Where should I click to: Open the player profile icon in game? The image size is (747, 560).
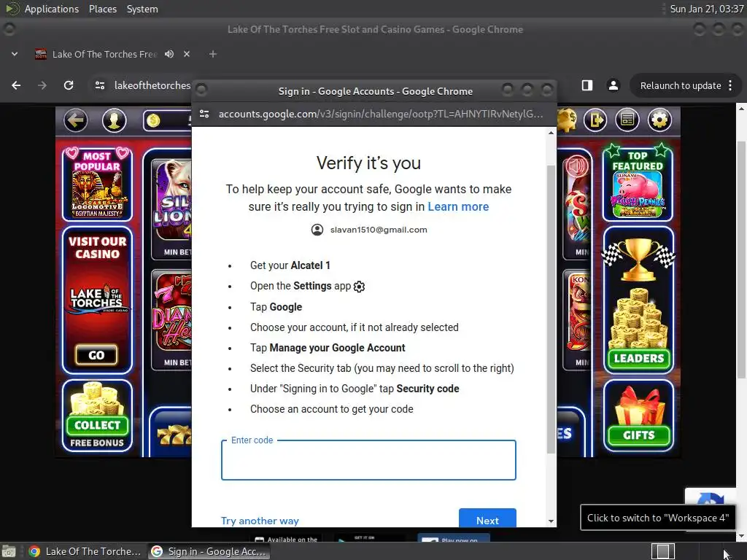pyautogui.click(x=114, y=120)
